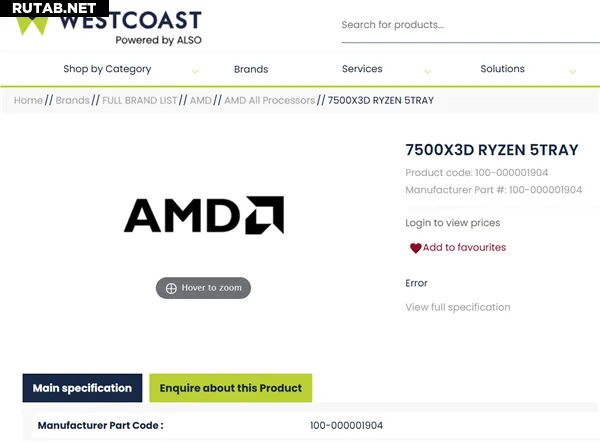This screenshot has width=600, height=442.
Task: Click the heart favourites icon
Action: (415, 248)
